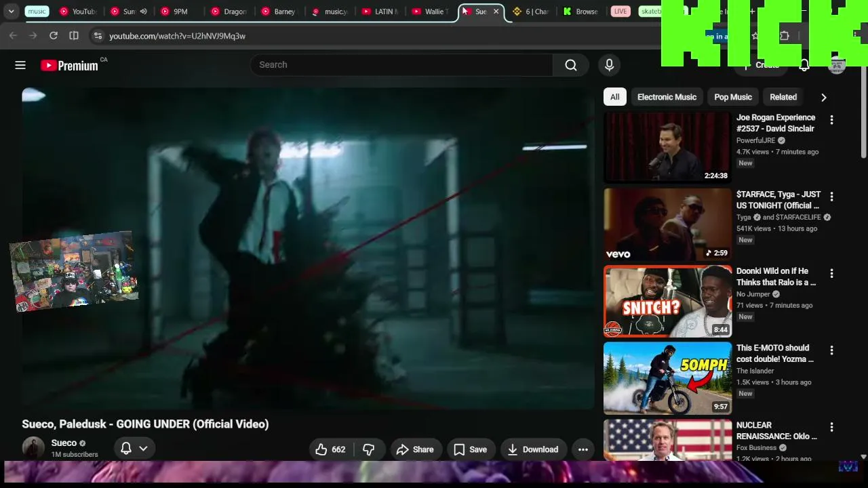Expand the notification preference chevron beside Sueco
The height and width of the screenshot is (488, 868).
[x=143, y=448]
